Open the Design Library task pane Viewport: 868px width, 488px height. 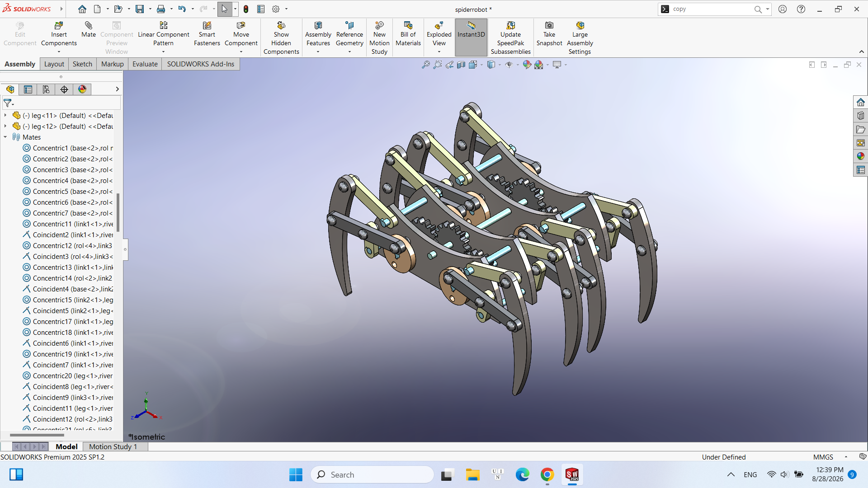click(x=861, y=116)
